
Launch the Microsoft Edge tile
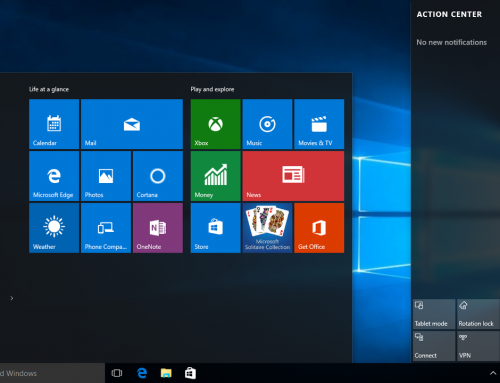point(54,176)
